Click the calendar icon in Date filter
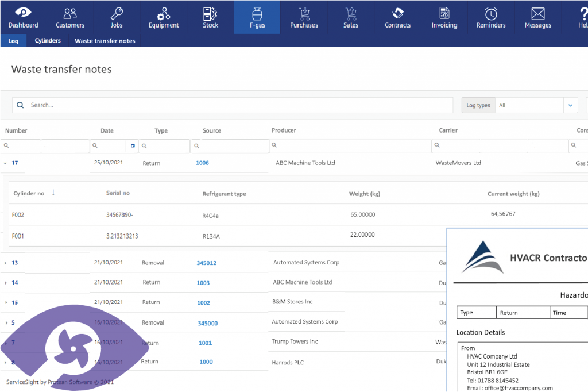588x392 pixels. tap(133, 145)
